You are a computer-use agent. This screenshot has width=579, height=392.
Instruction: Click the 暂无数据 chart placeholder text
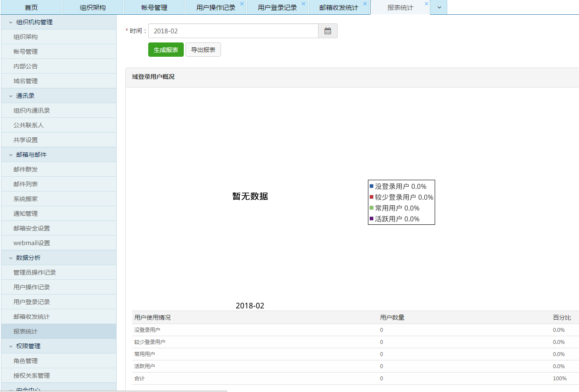(250, 196)
